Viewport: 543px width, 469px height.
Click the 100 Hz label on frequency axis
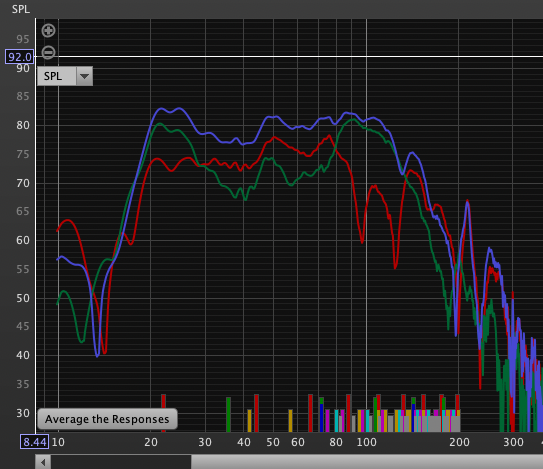[x=367, y=442]
